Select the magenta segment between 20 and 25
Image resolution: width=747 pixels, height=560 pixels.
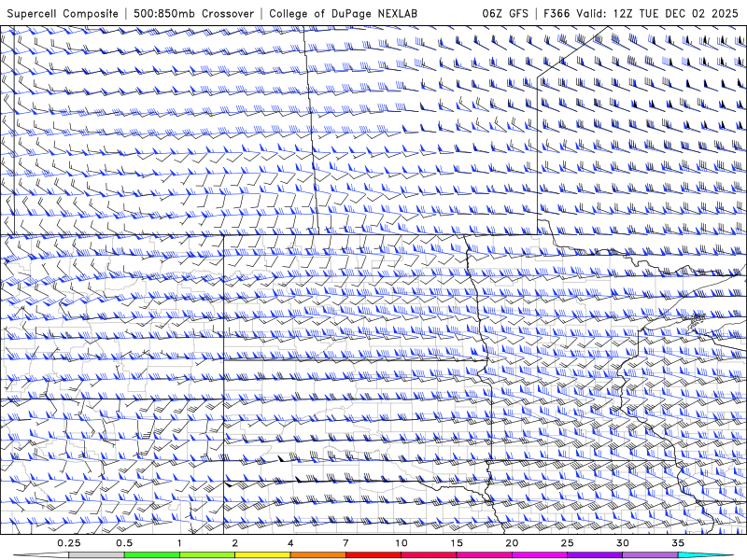click(540, 555)
